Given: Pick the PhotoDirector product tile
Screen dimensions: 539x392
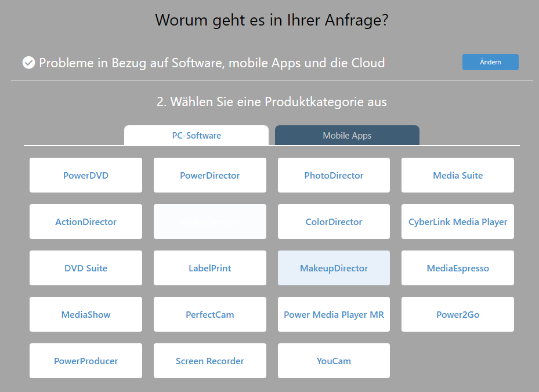Looking at the screenshot, I should tap(334, 175).
